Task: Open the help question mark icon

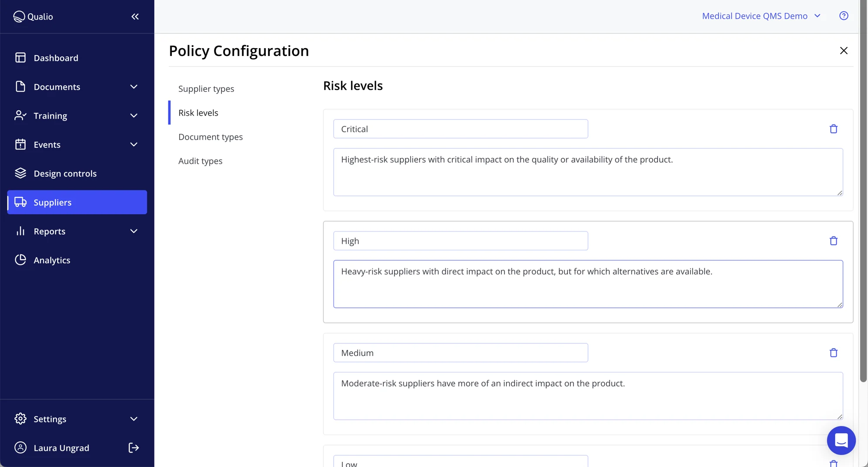Action: click(844, 16)
